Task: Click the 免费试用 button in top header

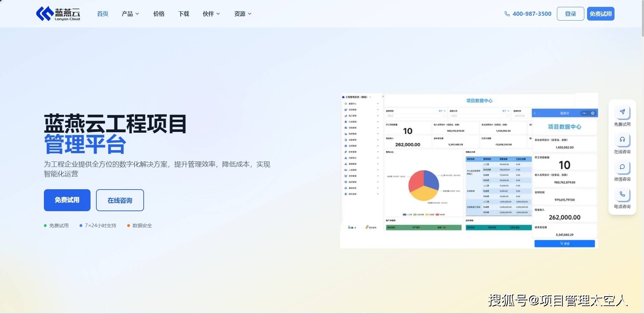Action: pos(600,14)
